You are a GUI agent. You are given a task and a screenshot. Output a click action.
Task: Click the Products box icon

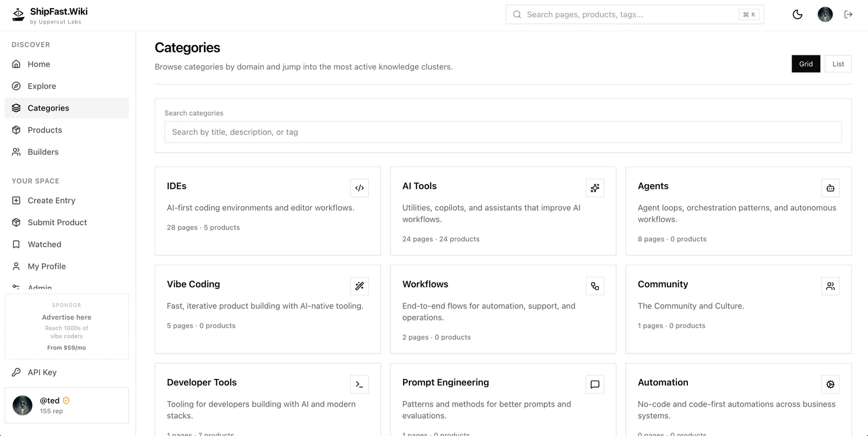[16, 130]
